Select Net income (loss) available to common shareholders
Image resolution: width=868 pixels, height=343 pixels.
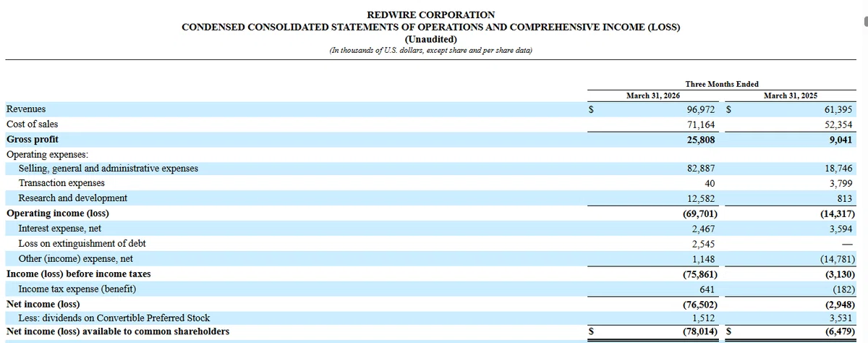pos(118,331)
